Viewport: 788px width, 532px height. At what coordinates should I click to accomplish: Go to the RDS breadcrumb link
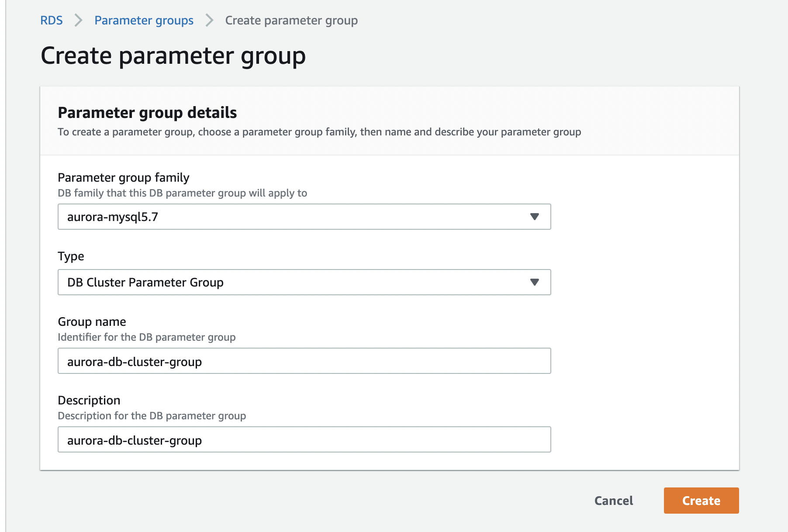point(52,21)
